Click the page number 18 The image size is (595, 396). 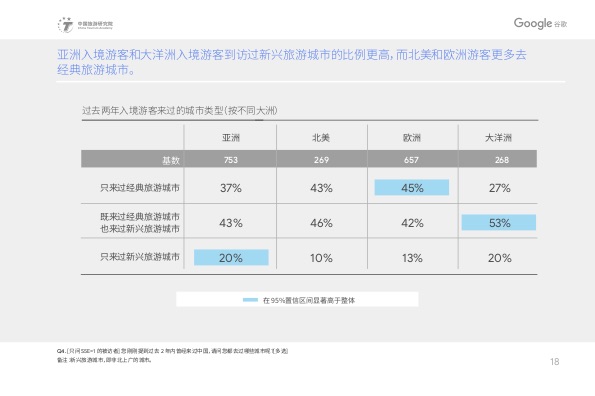(554, 362)
